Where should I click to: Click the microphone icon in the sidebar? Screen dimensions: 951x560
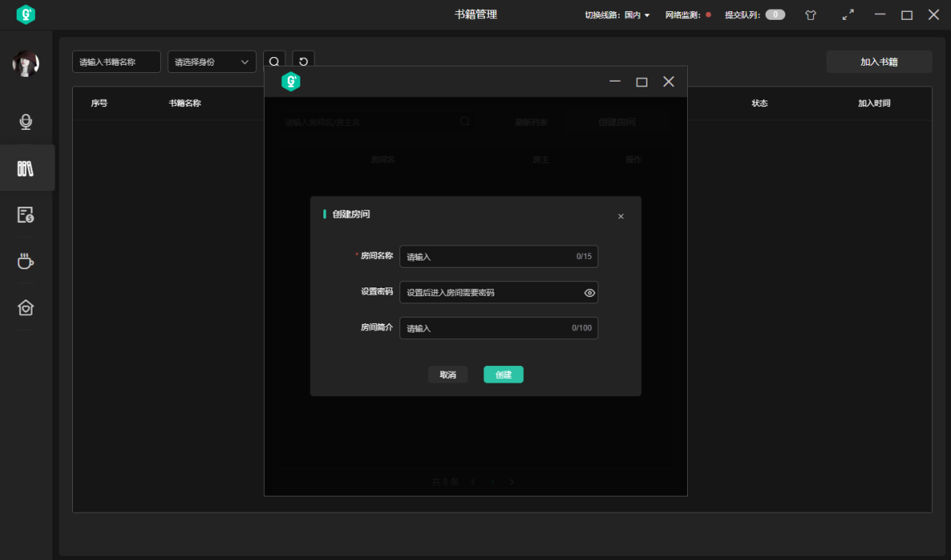coord(25,121)
